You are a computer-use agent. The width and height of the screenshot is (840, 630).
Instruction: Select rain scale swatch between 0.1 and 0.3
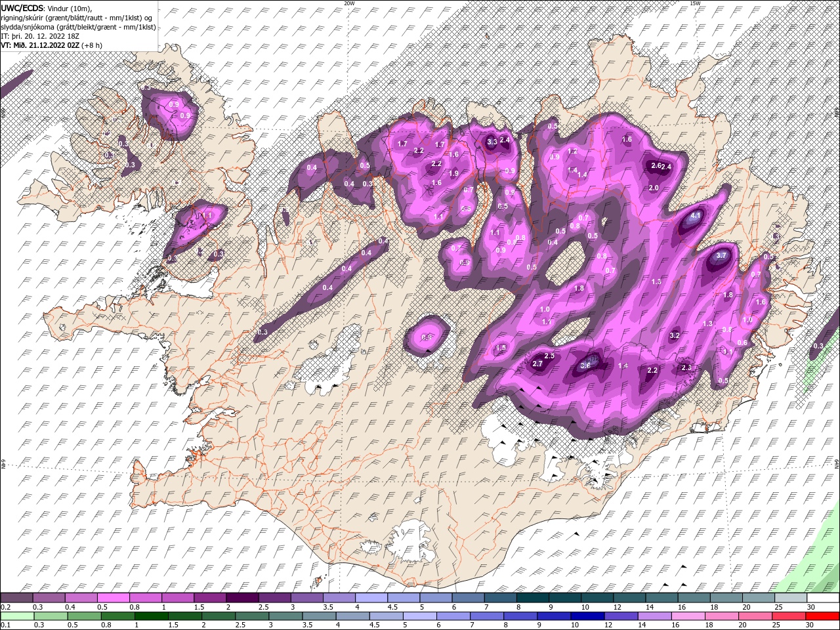tap(16, 616)
